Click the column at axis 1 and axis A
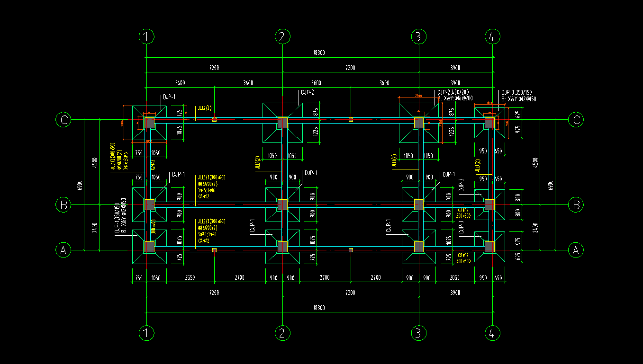This screenshot has height=364, width=643. pyautogui.click(x=149, y=247)
